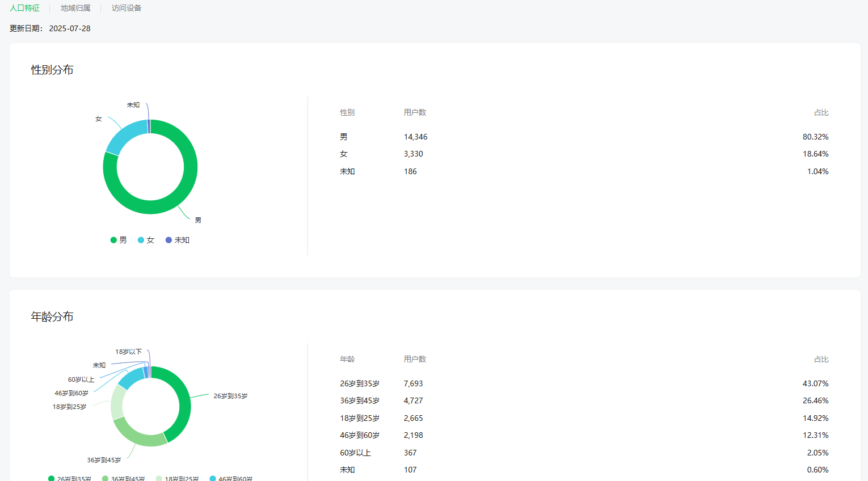Image resolution: width=868 pixels, height=481 pixels.
Task: Toggle the 26岁到35岁 legend item
Action: click(70, 478)
